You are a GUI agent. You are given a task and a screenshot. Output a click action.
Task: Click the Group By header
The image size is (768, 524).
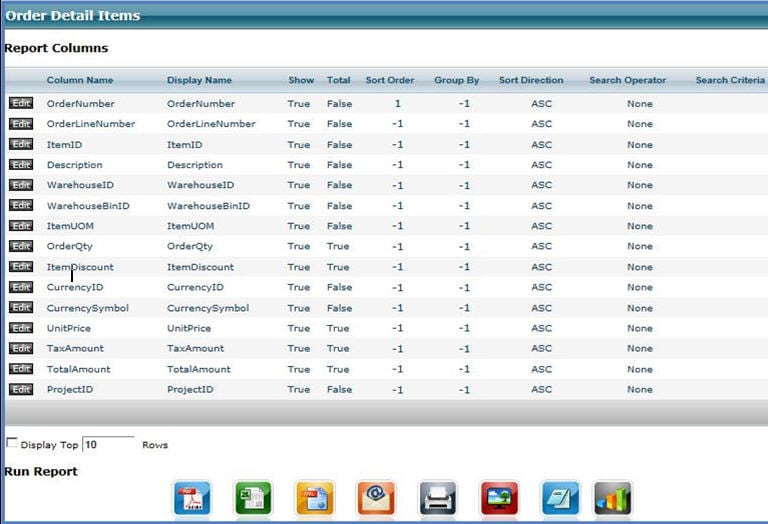(x=456, y=80)
